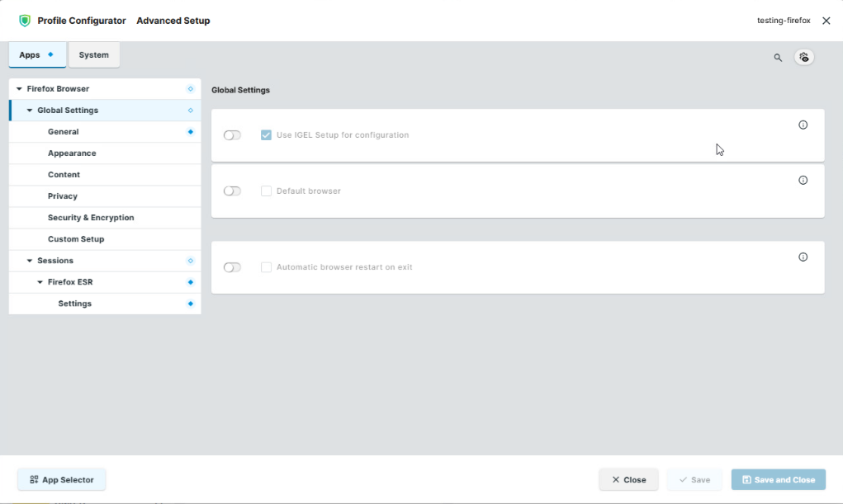This screenshot has height=504, width=843.
Task: Open Custom Setup in the tree
Action: point(105,239)
